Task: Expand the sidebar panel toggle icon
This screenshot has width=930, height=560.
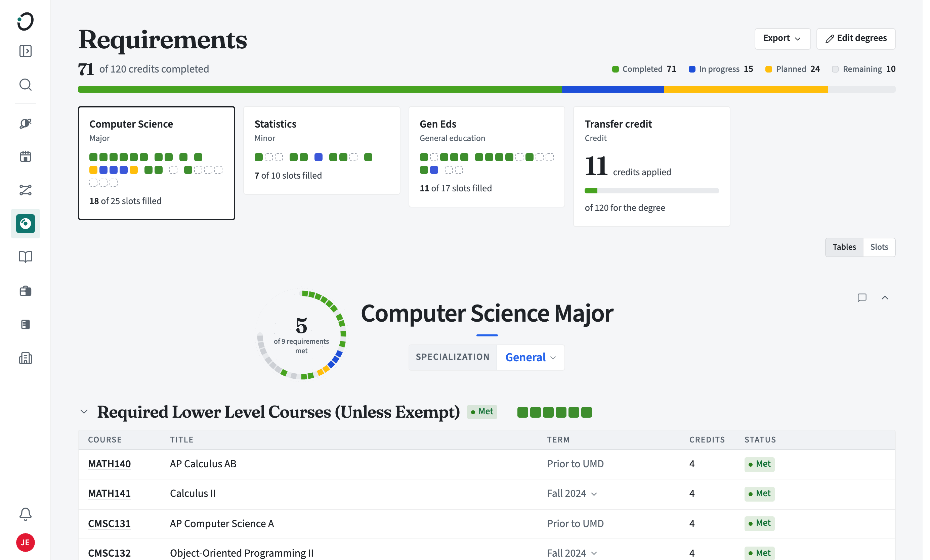Action: pos(25,51)
